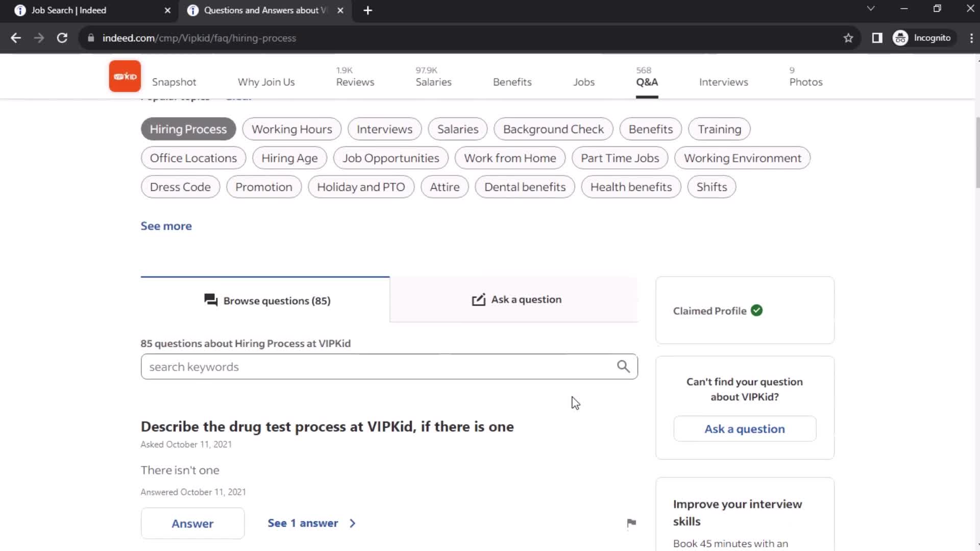The width and height of the screenshot is (980, 551).
Task: Click the browser back arrow
Action: [16, 38]
